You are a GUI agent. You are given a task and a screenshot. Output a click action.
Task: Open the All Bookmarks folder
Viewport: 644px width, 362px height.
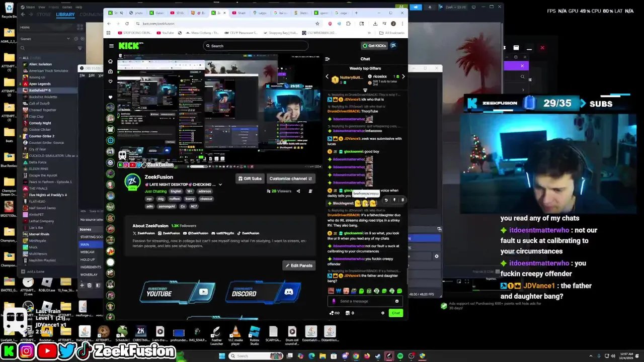pyautogui.click(x=392, y=33)
